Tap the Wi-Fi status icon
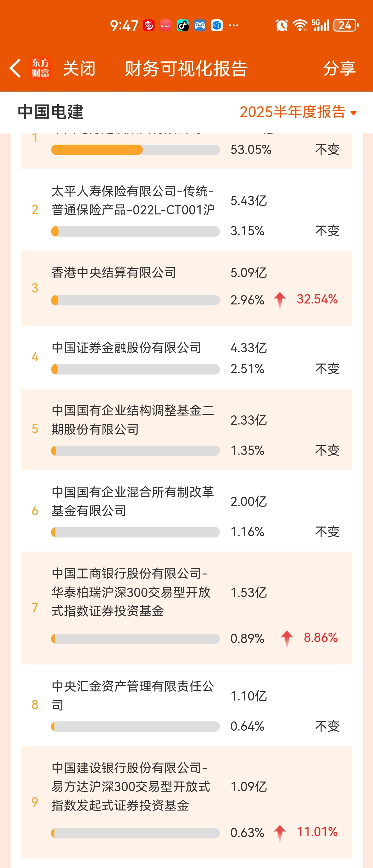 [x=300, y=25]
